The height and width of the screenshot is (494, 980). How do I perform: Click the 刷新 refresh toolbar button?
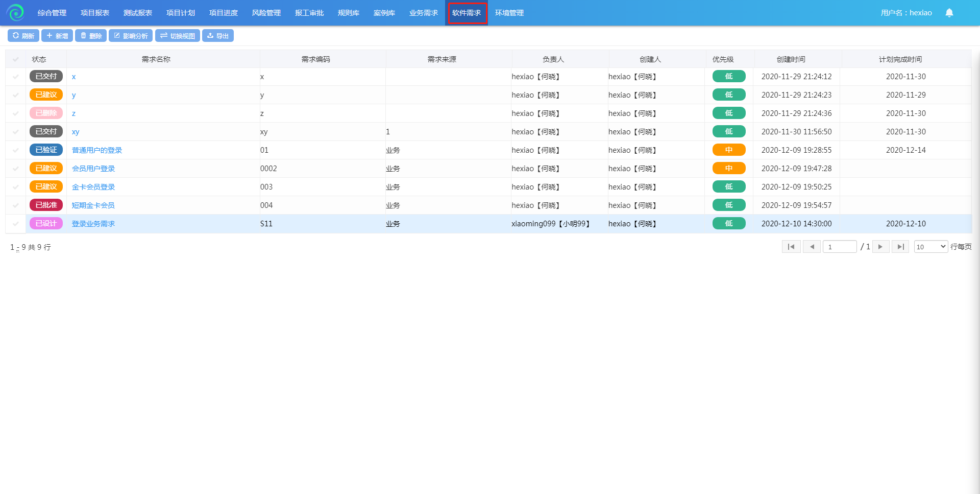click(23, 36)
